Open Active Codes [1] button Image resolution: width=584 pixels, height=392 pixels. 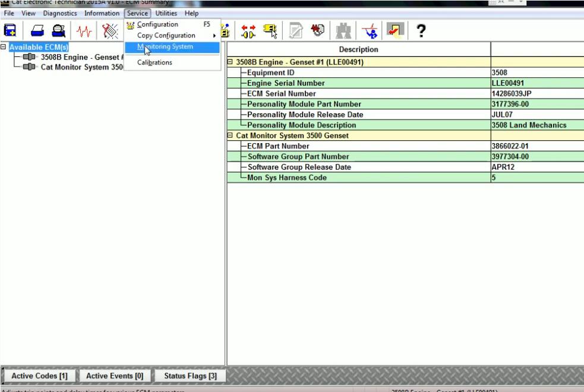tap(39, 375)
